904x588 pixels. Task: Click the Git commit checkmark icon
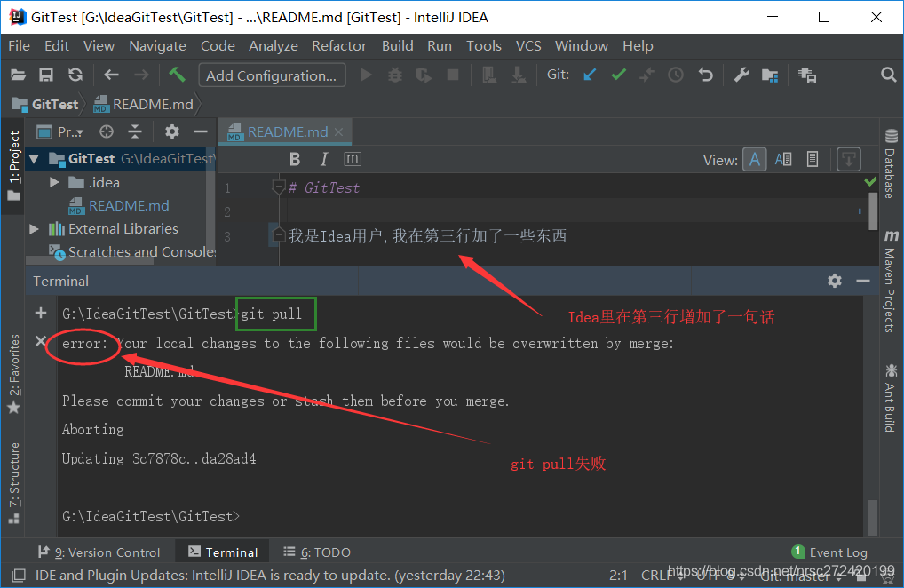pos(618,75)
